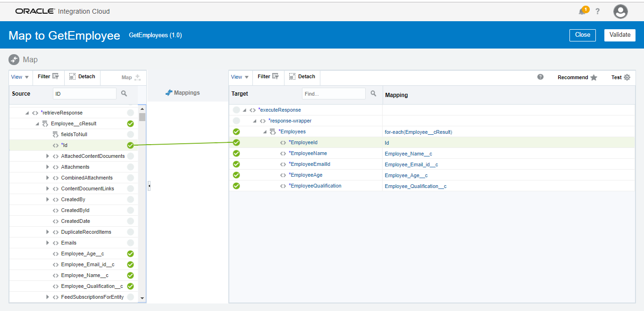Click the Validate button
Image resolution: width=644 pixels, height=311 pixels.
[619, 35]
